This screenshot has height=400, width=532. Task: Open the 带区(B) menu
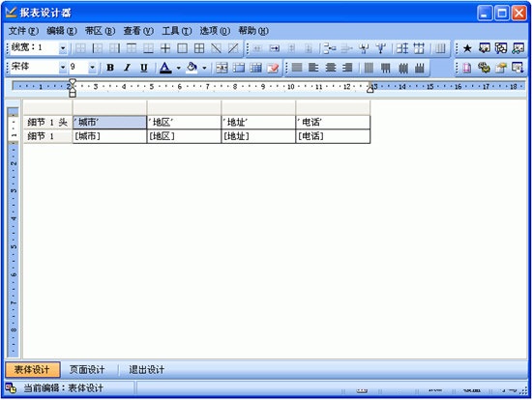100,31
